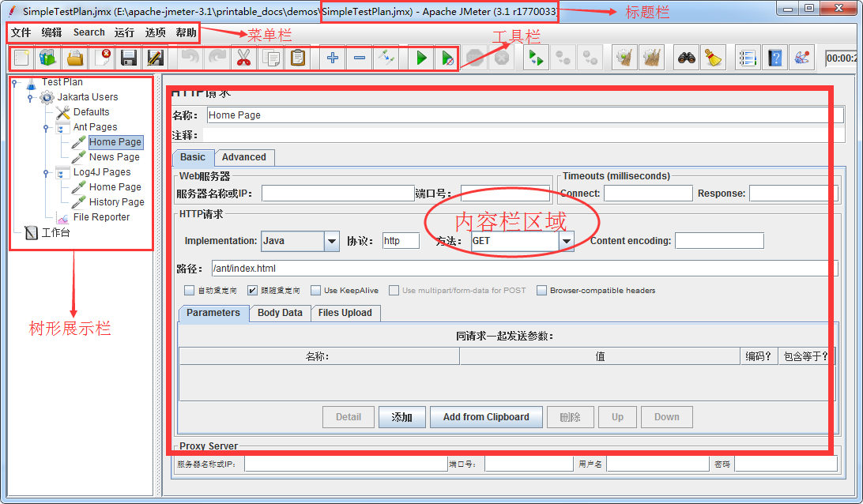Image resolution: width=863 pixels, height=504 pixels.
Task: Click the Expand All plus icon
Action: coord(333,58)
